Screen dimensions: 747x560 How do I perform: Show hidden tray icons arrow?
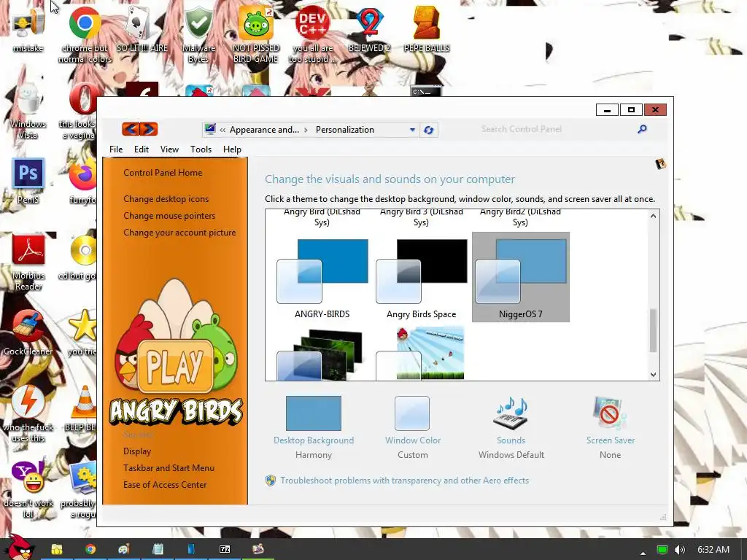643,553
